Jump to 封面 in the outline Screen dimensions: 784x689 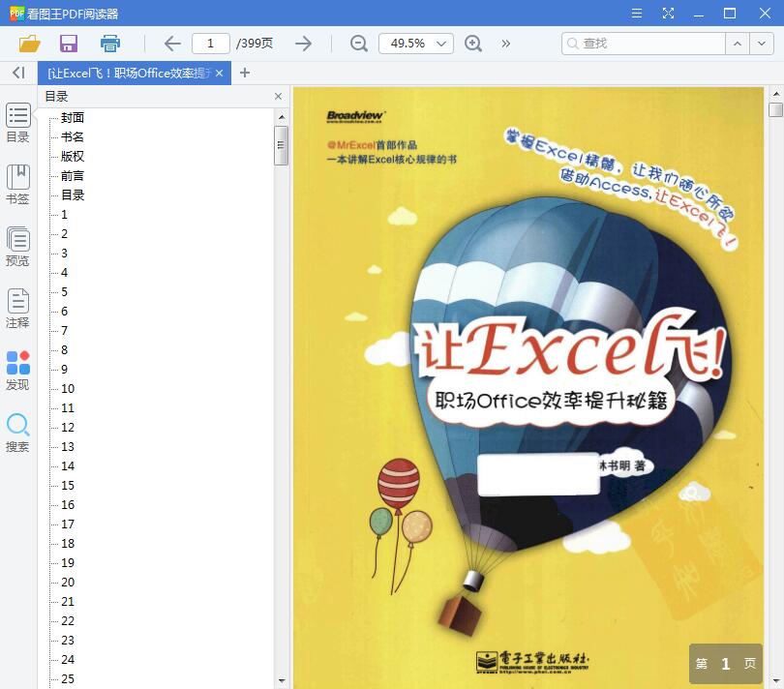click(73, 117)
